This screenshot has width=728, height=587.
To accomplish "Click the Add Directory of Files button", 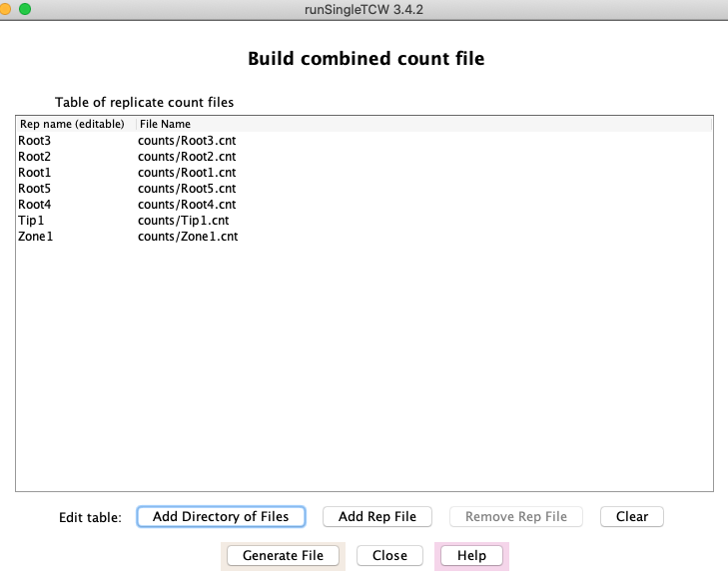I will click(221, 516).
